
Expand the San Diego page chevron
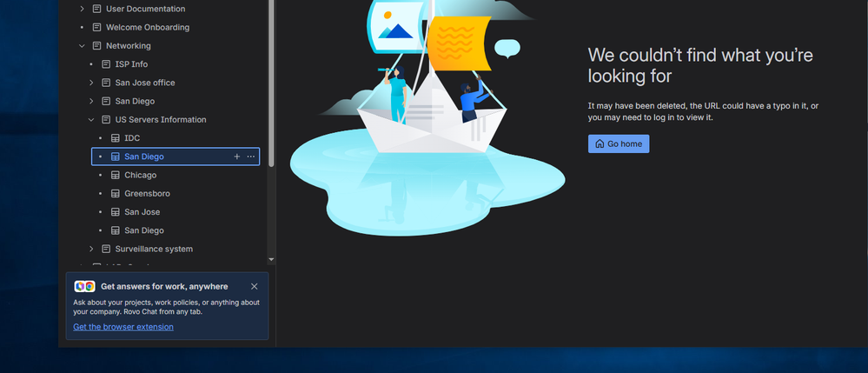[x=91, y=102]
